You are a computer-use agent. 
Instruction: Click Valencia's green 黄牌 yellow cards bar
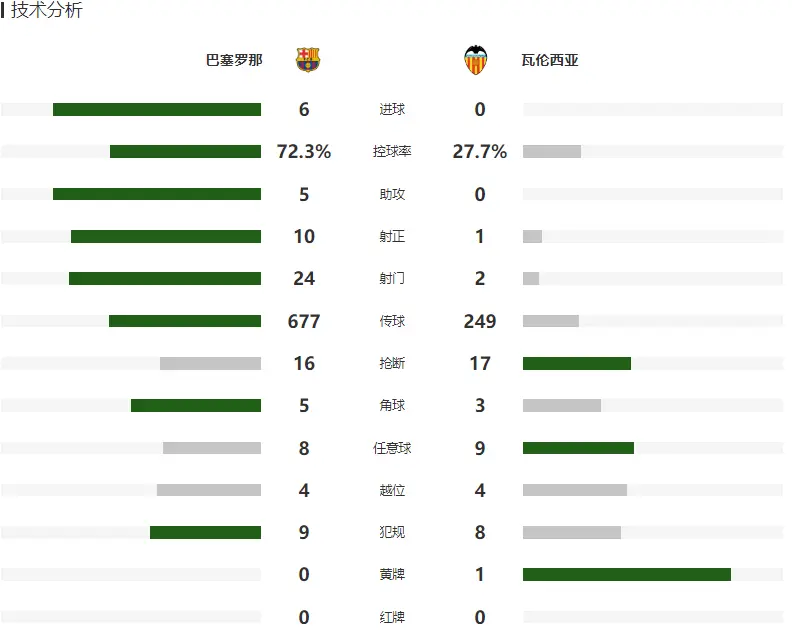627,575
